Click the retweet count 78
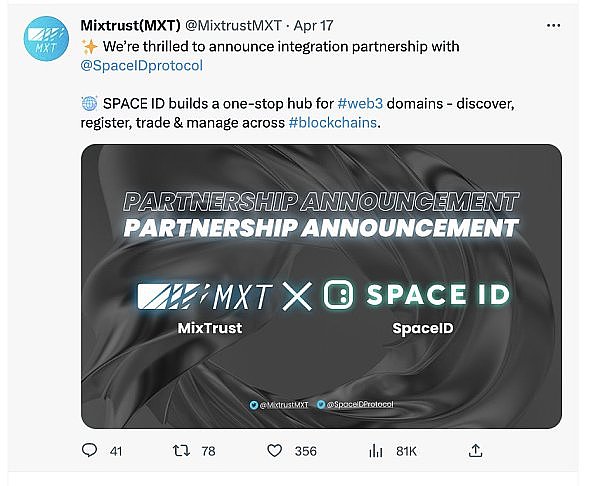600x486 pixels. pyautogui.click(x=208, y=452)
